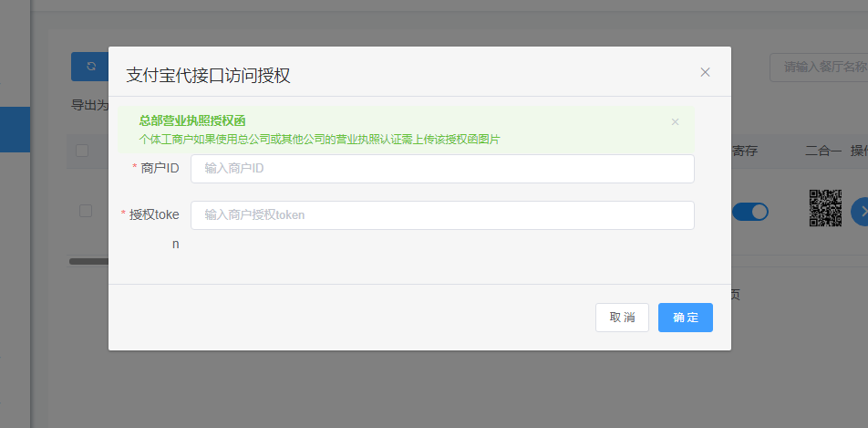Open the 二合一 QR code thumbnail
The width and height of the screenshot is (868, 428).
825,208
